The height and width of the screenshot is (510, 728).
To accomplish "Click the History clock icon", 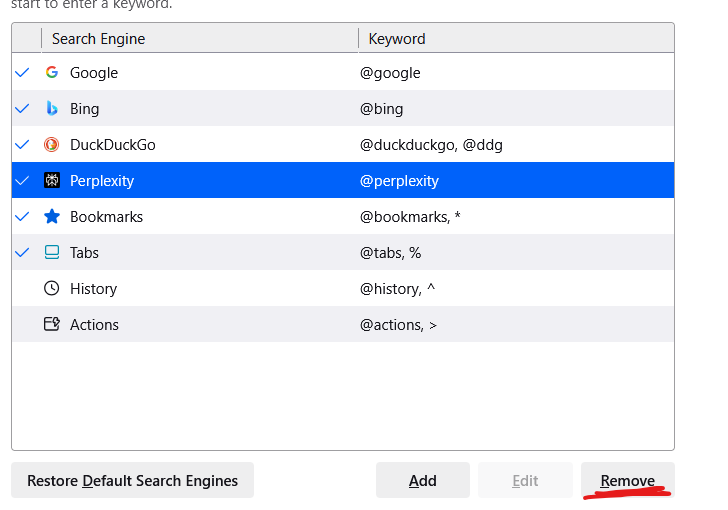I will coord(52,289).
